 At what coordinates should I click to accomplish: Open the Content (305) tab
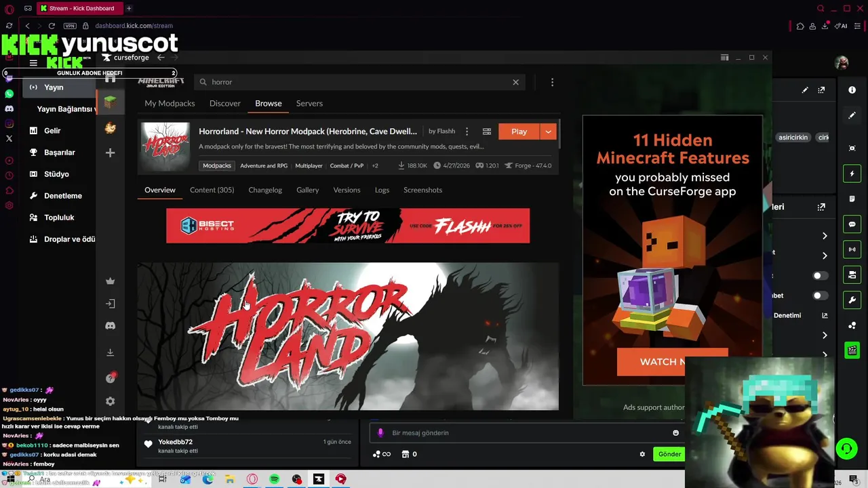coord(212,190)
